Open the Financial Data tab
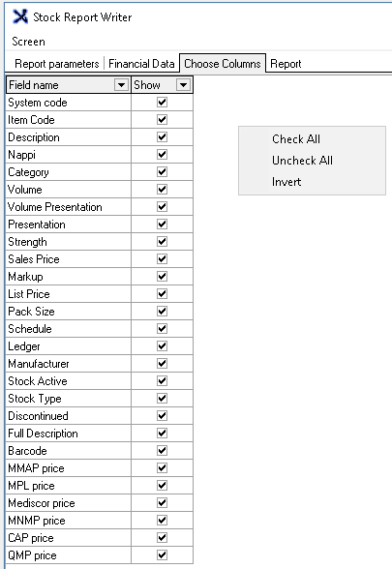The width and height of the screenshot is (392, 569). (x=141, y=64)
